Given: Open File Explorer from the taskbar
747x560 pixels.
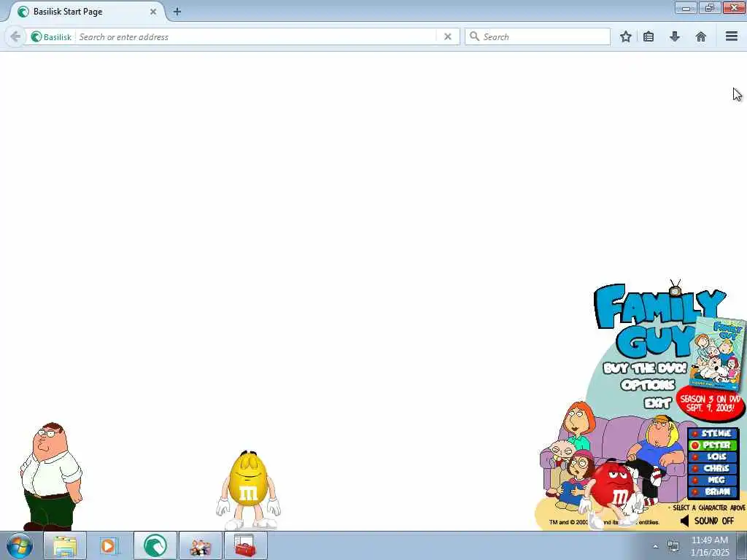Looking at the screenshot, I should tap(65, 545).
